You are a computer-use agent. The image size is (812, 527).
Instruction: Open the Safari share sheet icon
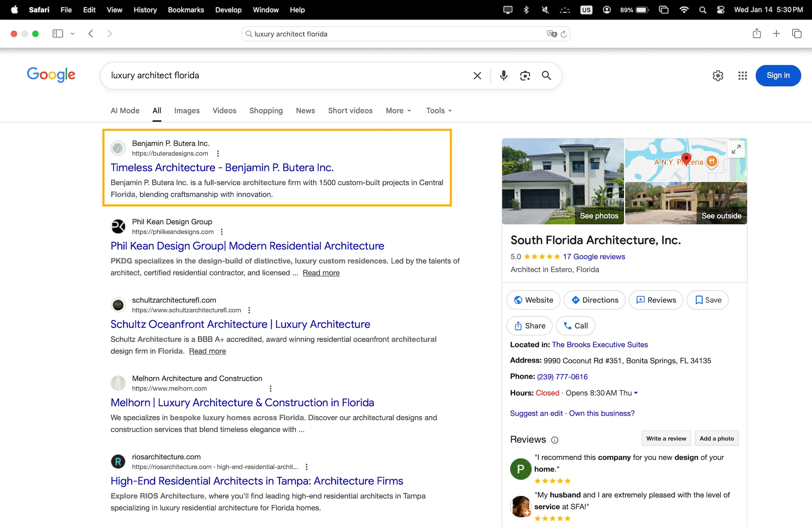[757, 33]
